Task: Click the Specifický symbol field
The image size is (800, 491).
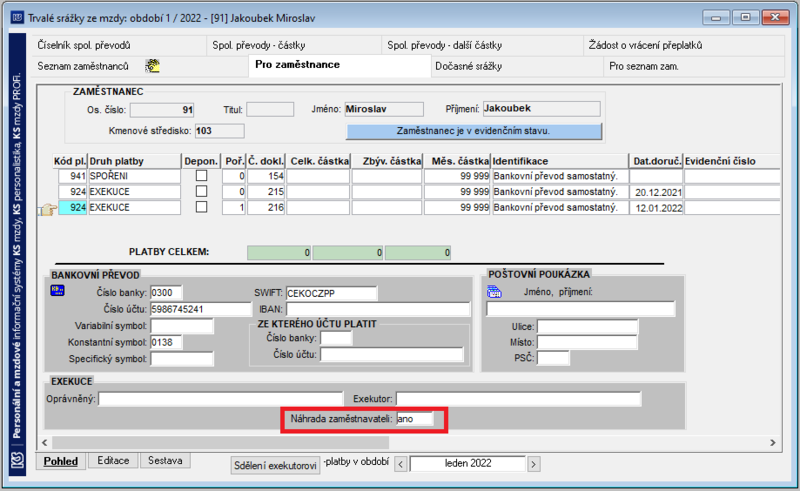Action: click(x=182, y=358)
